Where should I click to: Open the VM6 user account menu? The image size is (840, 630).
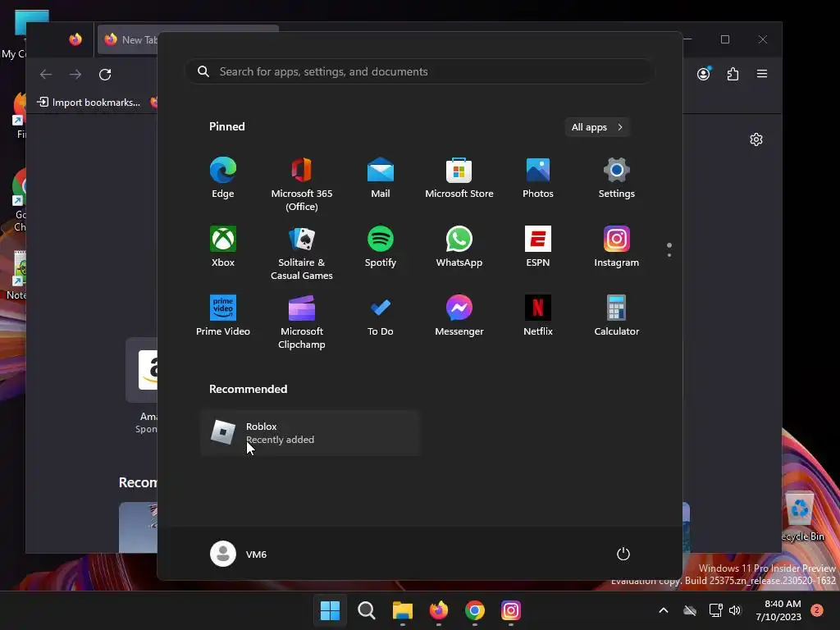coord(239,554)
